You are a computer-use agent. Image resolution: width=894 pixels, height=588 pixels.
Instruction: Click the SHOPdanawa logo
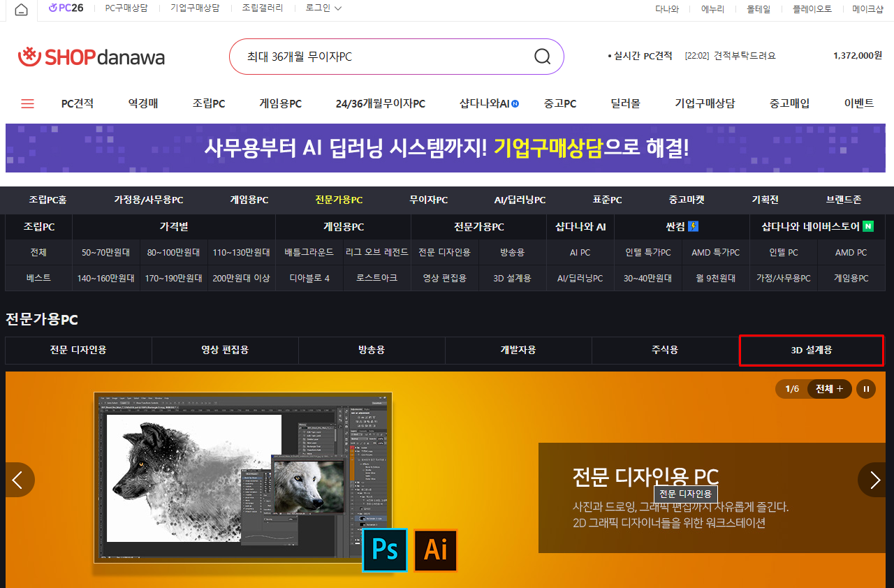pos(91,57)
